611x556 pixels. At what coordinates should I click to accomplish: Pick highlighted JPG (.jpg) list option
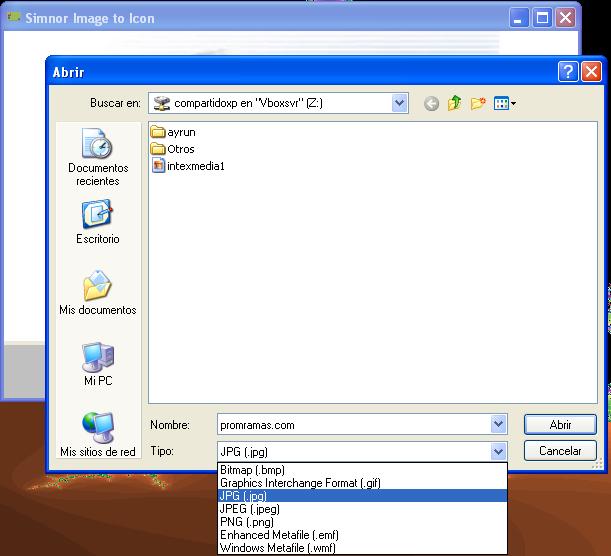(362, 496)
